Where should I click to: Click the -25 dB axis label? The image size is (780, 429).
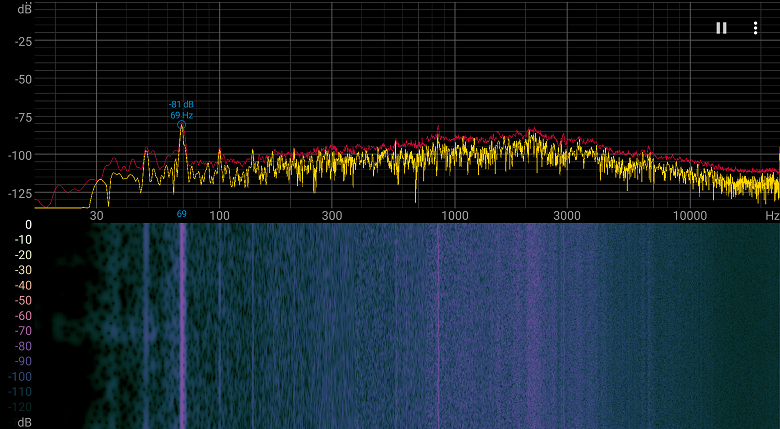point(21,42)
